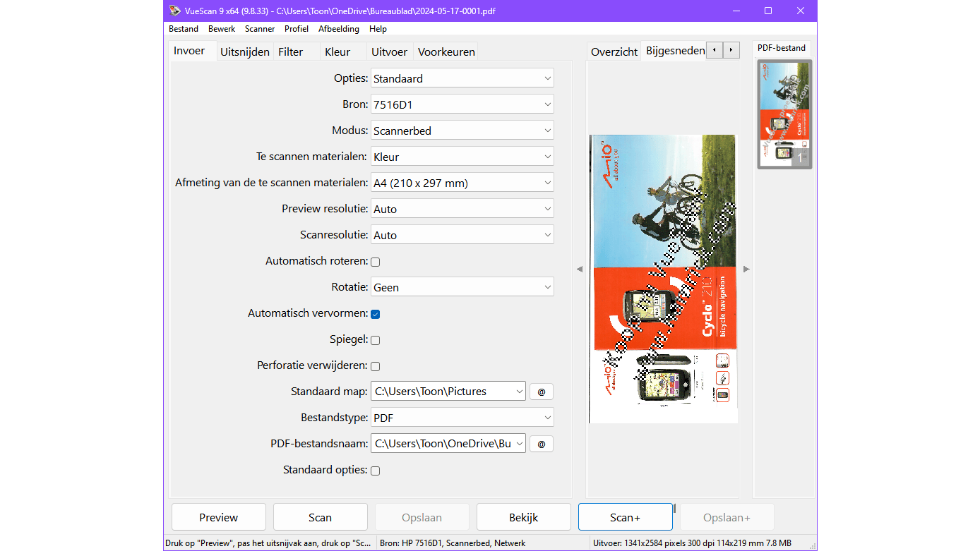This screenshot has height=551, width=980.
Task: Click the Preview button
Action: 219,517
